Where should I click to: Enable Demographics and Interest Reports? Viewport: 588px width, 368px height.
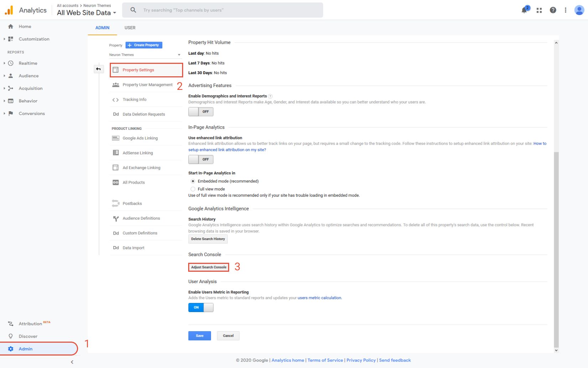201,112
